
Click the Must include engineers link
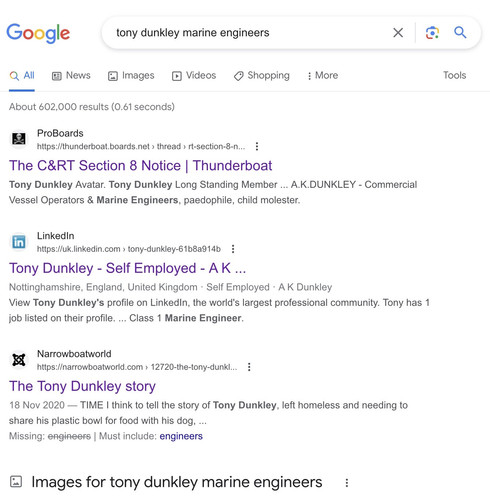coord(181,436)
